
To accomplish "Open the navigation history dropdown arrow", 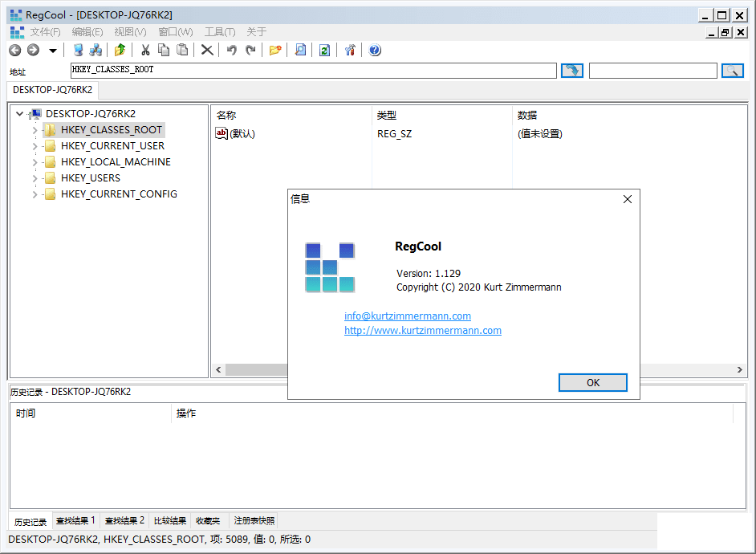I will (52, 51).
